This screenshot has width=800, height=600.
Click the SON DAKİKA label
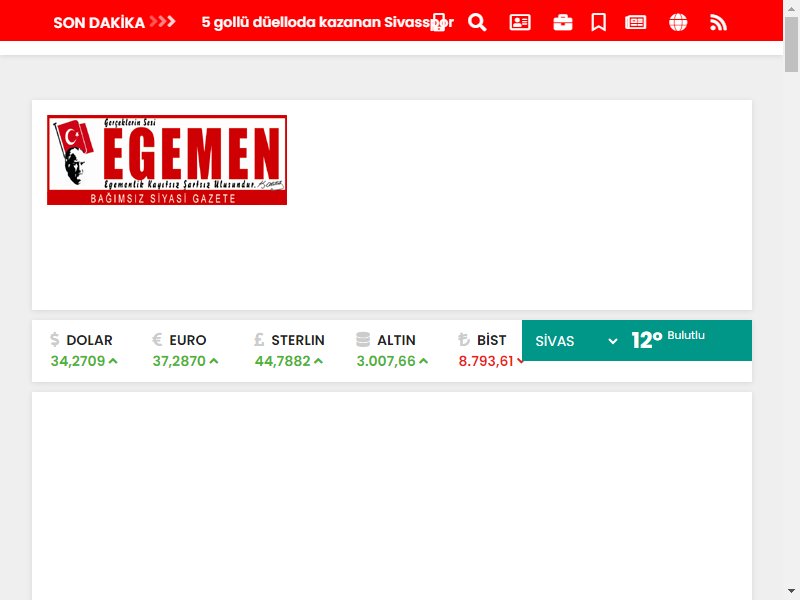(99, 22)
